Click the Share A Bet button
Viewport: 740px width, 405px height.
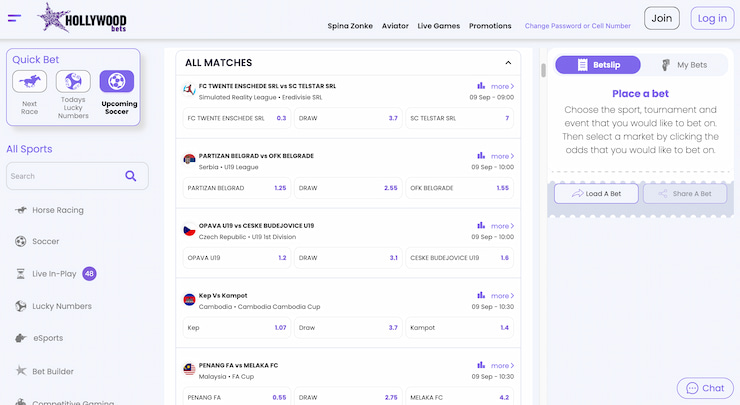685,194
